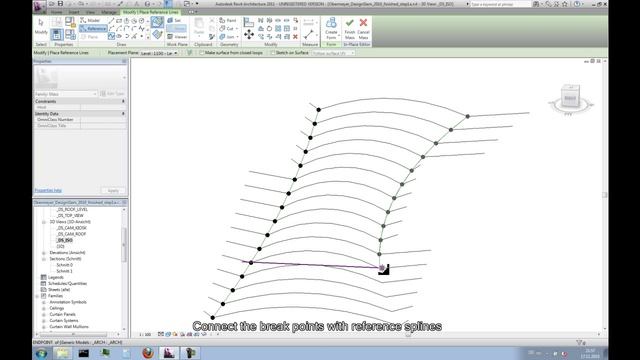The image size is (640, 360).
Task: Select Schnitt 1 section view
Action: click(x=64, y=271)
